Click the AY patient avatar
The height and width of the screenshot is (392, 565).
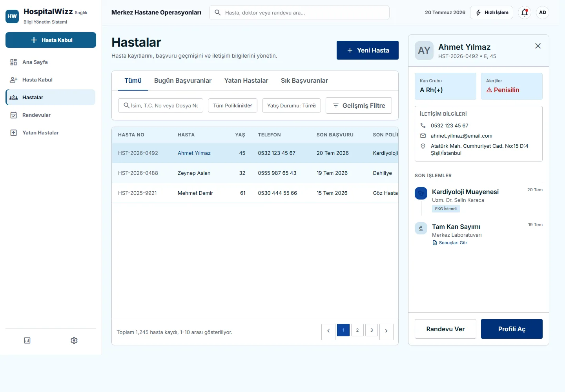(x=424, y=51)
